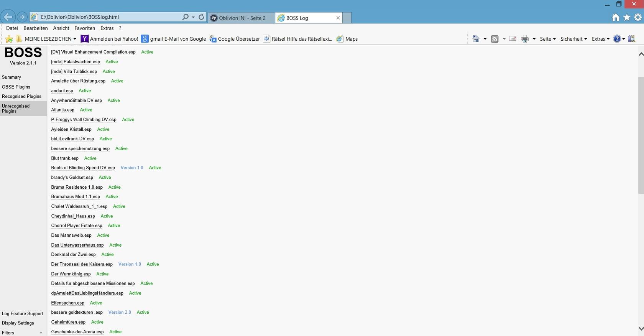Refresh the page with the reload icon
This screenshot has height=336, width=644.
point(201,17)
